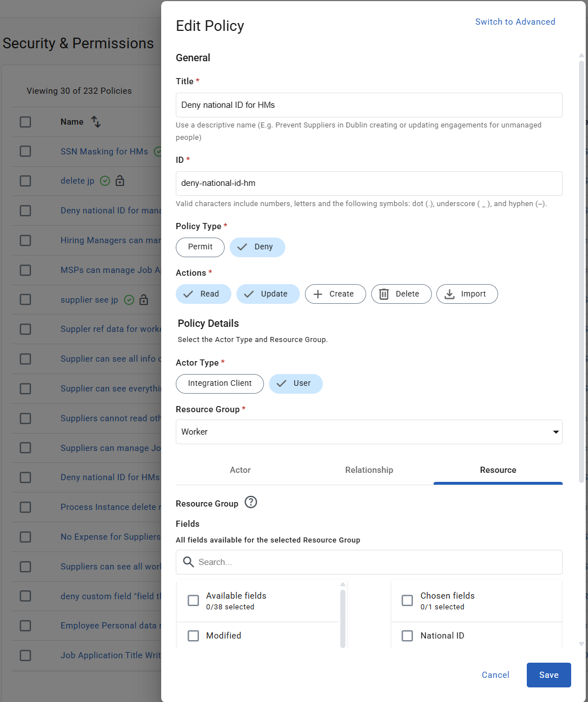Tick the Chosen fields select-all checkbox

[x=408, y=601]
